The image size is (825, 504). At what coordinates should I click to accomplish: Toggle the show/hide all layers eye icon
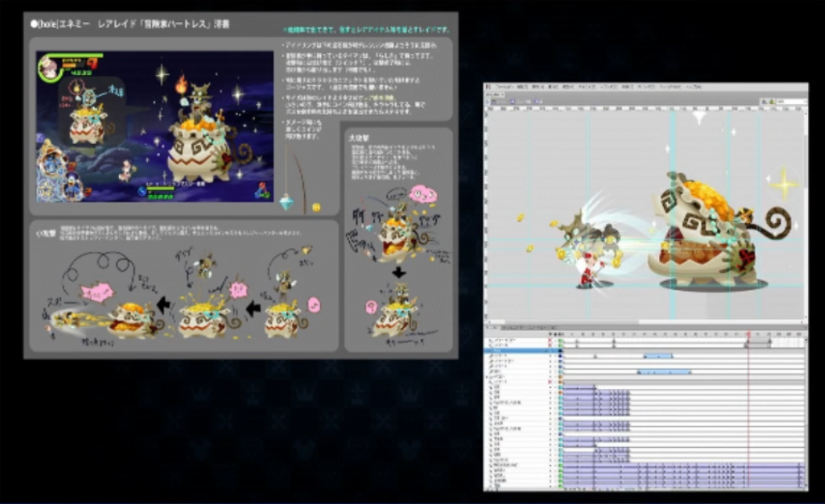[x=549, y=334]
